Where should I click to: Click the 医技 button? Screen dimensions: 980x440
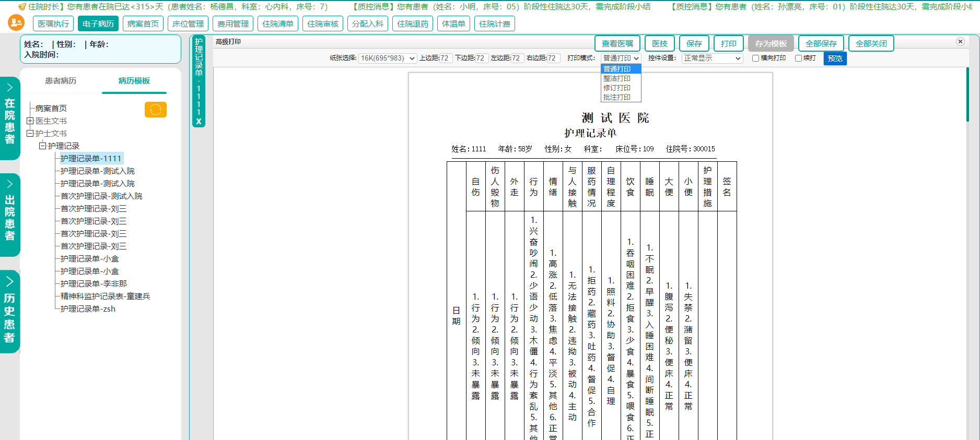pos(660,44)
